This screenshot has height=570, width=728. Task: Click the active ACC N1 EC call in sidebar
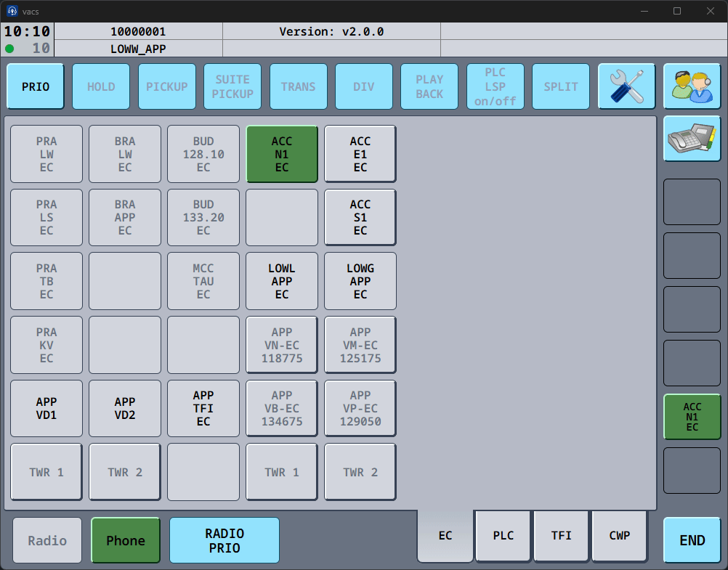click(692, 417)
